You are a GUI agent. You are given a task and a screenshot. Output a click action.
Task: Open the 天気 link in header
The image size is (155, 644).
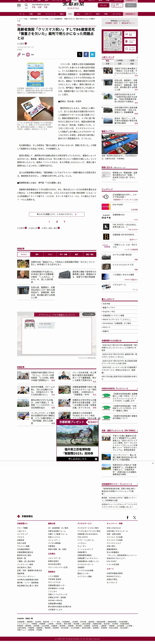pos(34,7)
